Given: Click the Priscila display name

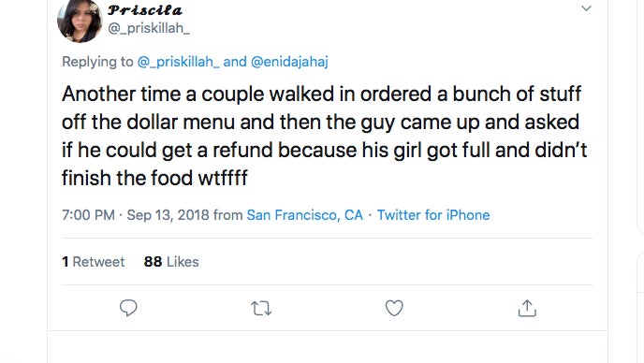Looking at the screenshot, I should pyautogui.click(x=144, y=10).
